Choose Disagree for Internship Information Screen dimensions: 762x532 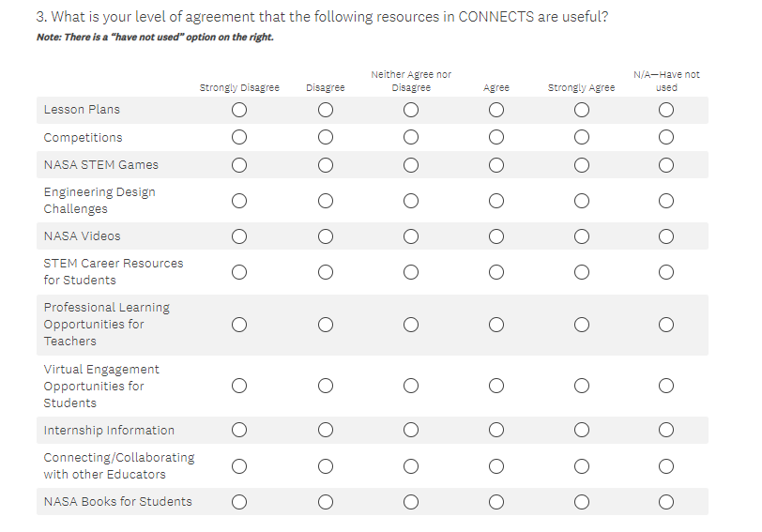pos(325,431)
